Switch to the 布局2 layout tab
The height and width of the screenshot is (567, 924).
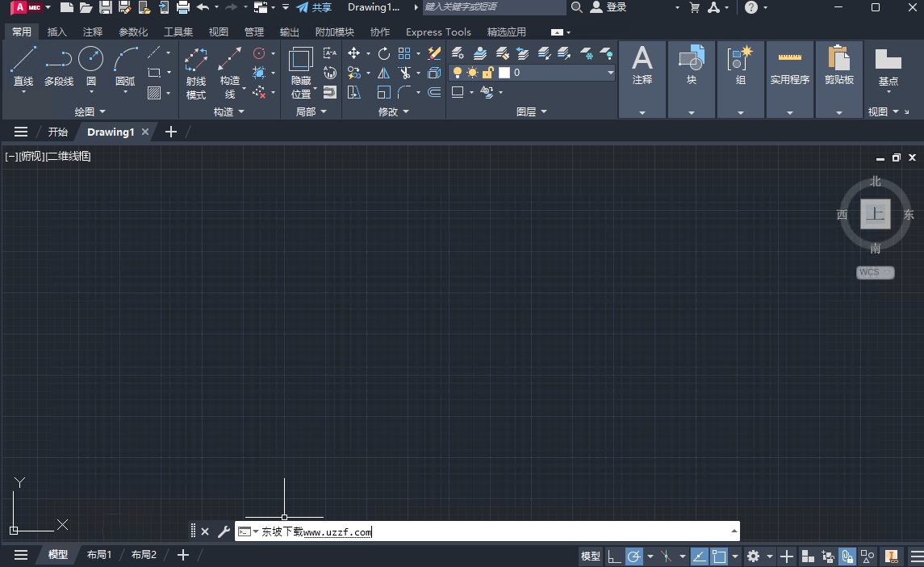(144, 555)
